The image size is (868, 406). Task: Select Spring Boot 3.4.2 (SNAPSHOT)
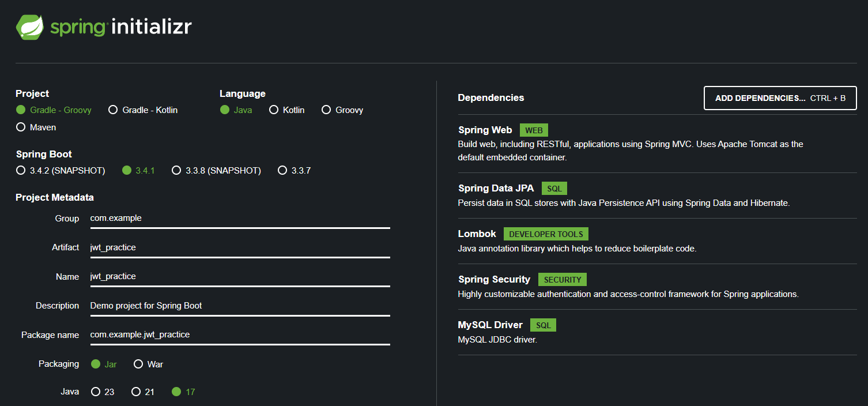[61, 170]
